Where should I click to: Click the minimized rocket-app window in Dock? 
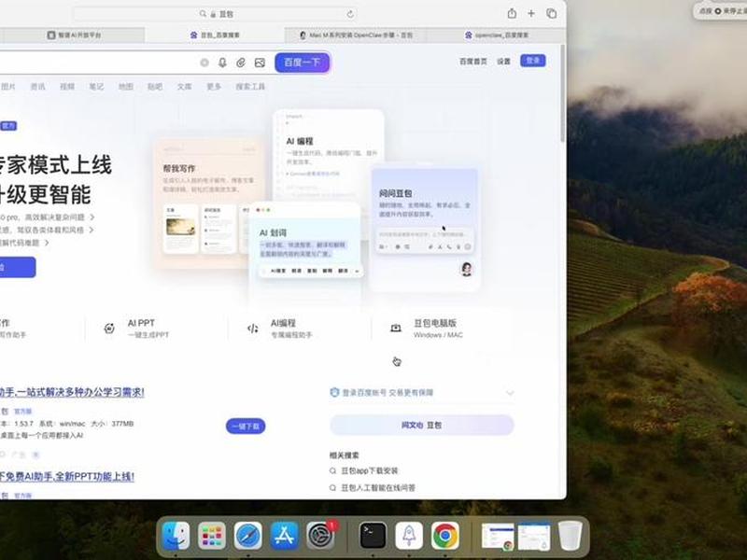point(534,536)
